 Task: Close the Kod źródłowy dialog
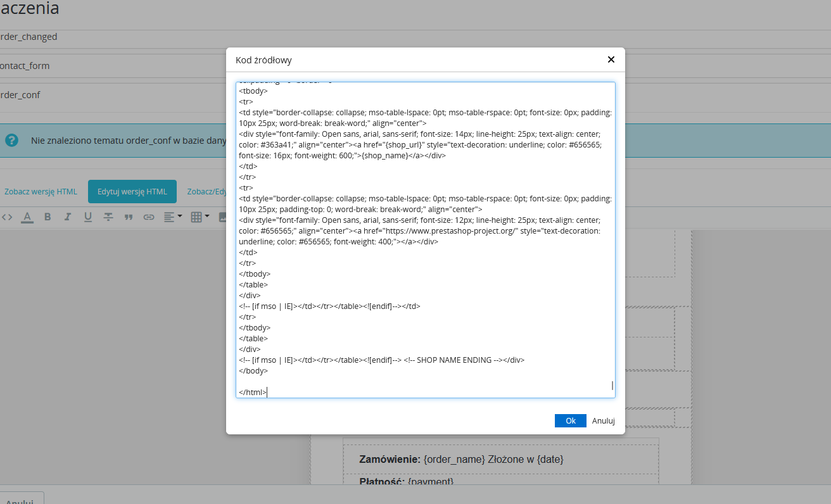click(611, 60)
